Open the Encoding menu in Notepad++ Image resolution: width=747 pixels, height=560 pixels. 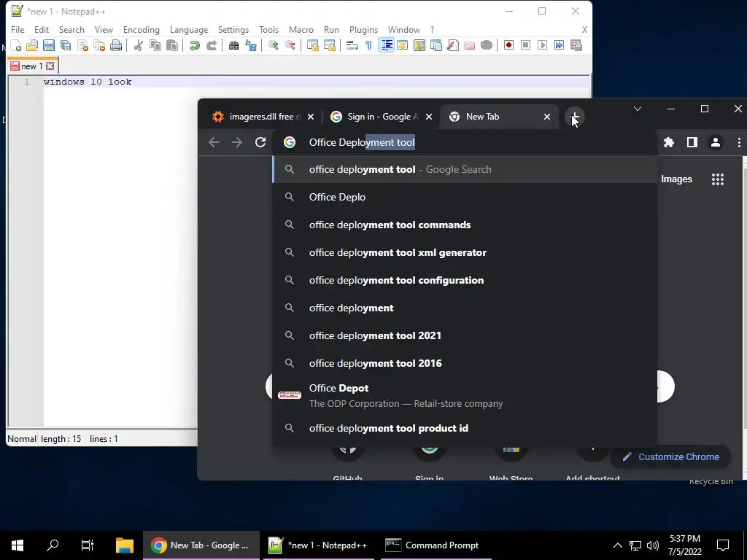pos(142,29)
